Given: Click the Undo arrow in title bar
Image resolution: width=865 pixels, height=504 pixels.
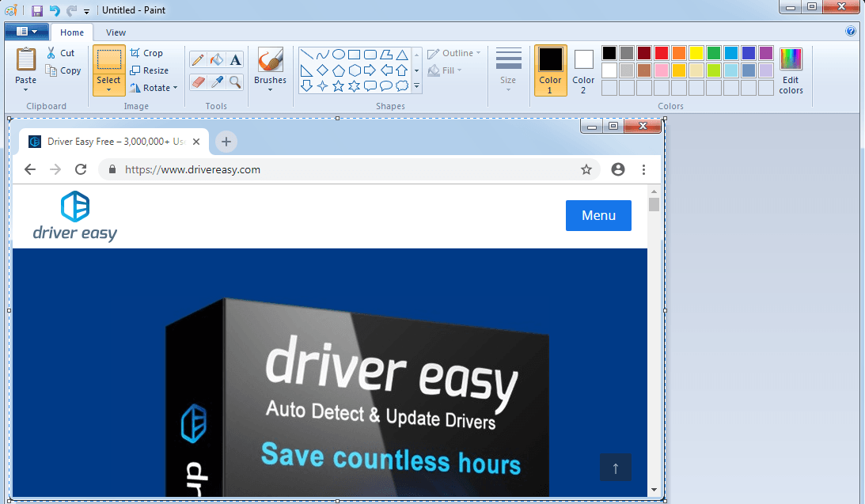Looking at the screenshot, I should pyautogui.click(x=55, y=10).
